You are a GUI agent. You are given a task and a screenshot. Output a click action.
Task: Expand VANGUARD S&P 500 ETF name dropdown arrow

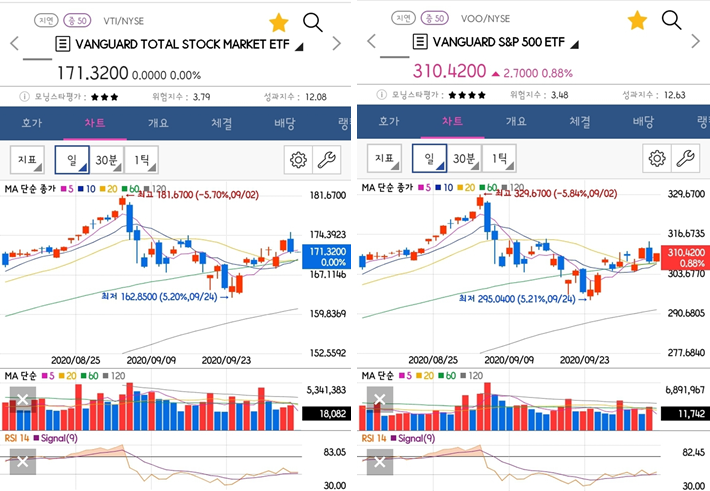coord(574,44)
